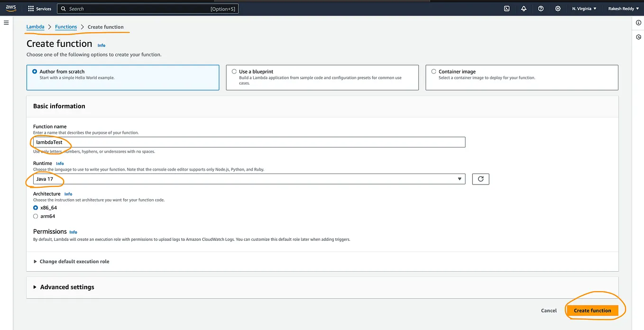Open the Services menu
The image size is (644, 330).
39,8
